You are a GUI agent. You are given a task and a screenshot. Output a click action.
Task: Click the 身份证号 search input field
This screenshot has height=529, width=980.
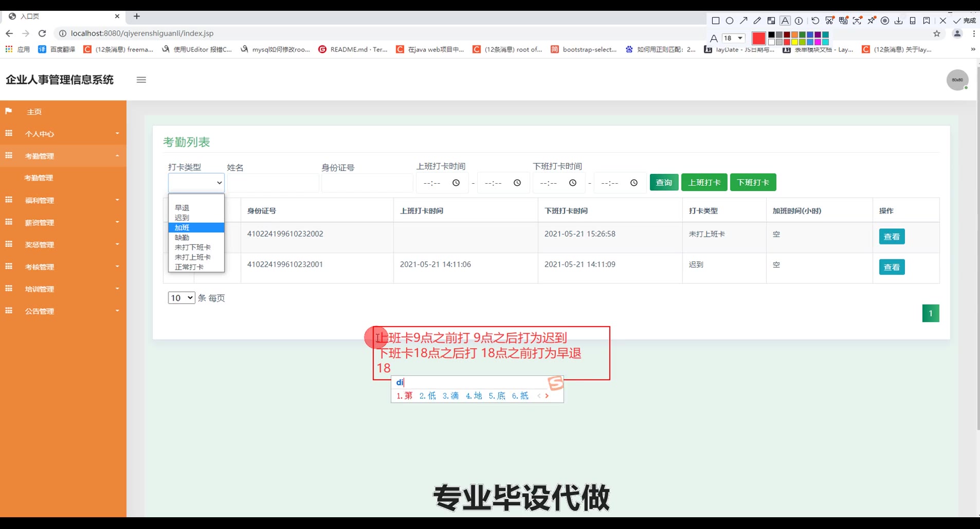pyautogui.click(x=367, y=183)
